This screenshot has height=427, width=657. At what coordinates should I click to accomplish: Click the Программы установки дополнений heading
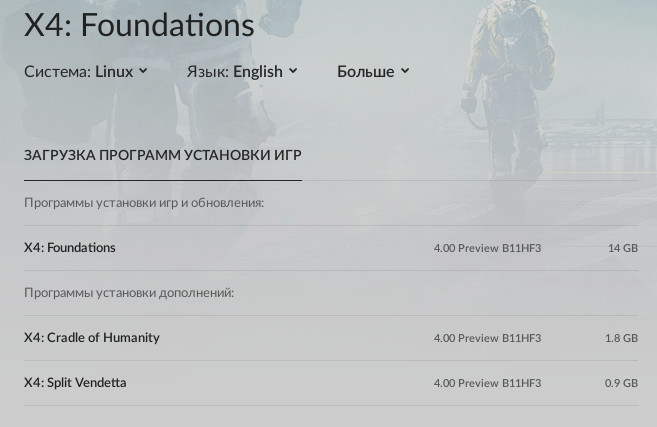coord(129,292)
